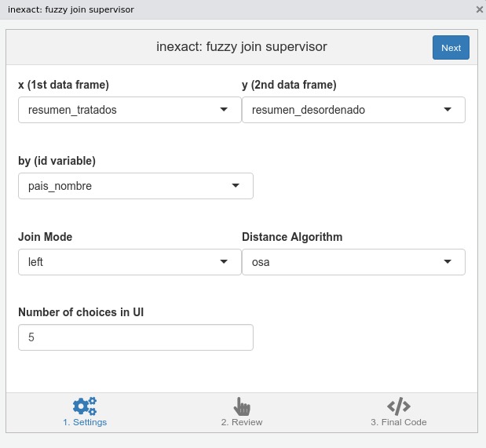Click the gears icon for Settings
This screenshot has width=486, height=448.
coord(85,406)
